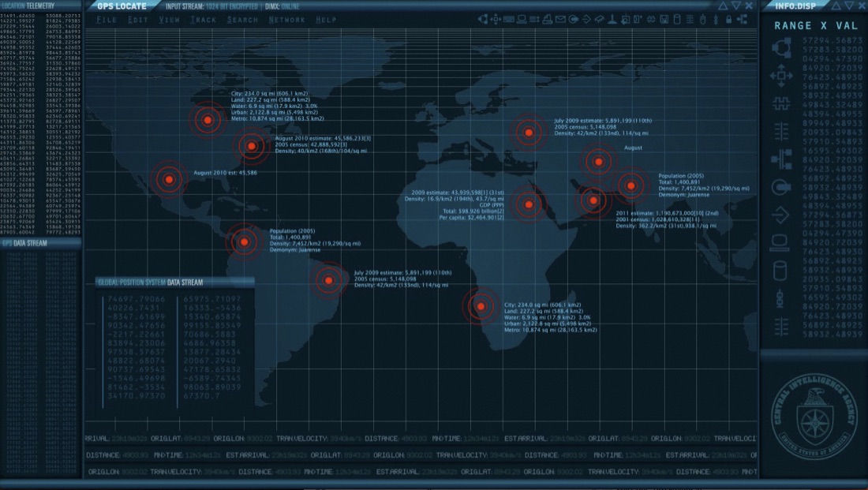This screenshot has width=868, height=490.
Task: Open the Track menu
Action: tap(203, 20)
